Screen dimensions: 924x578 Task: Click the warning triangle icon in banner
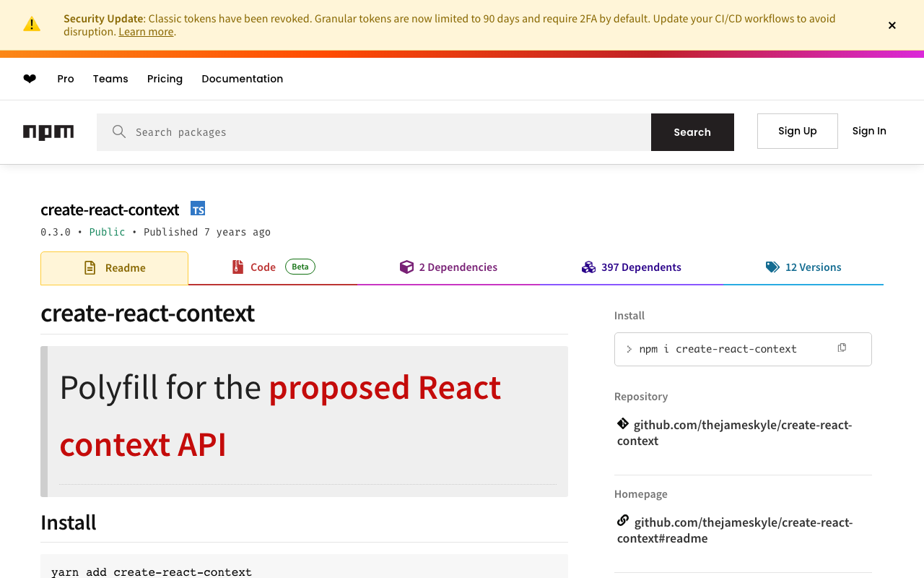pos(32,25)
